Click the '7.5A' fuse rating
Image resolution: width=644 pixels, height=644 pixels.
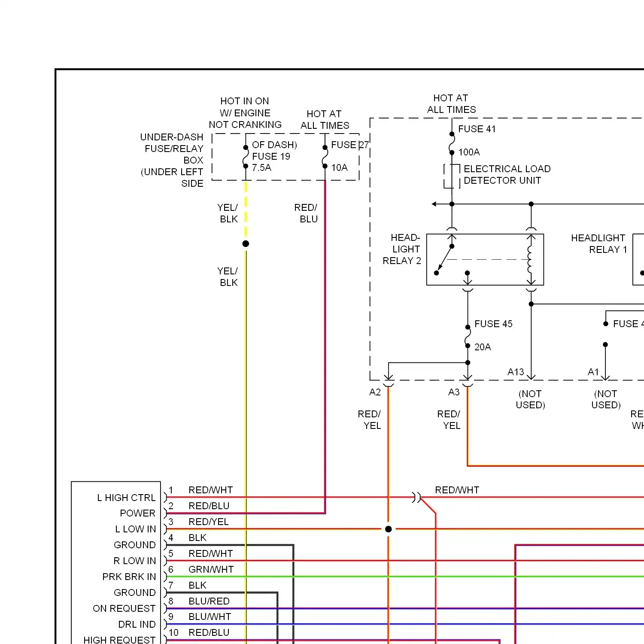point(261,168)
